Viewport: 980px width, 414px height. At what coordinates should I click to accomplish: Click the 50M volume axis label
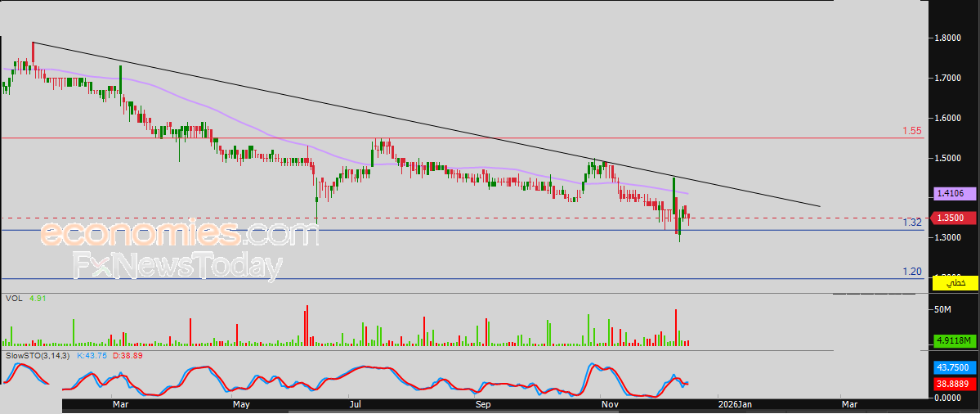coord(942,309)
